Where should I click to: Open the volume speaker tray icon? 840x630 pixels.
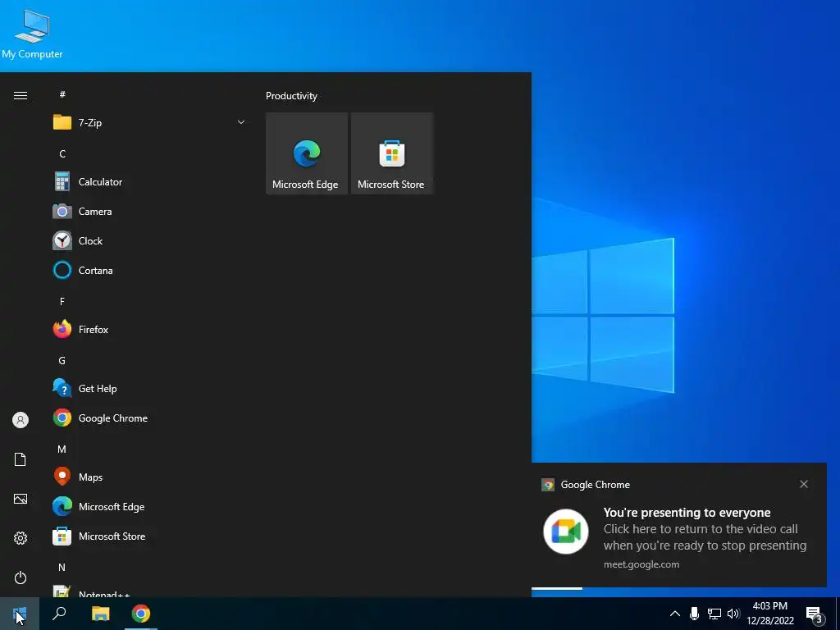[x=733, y=614]
